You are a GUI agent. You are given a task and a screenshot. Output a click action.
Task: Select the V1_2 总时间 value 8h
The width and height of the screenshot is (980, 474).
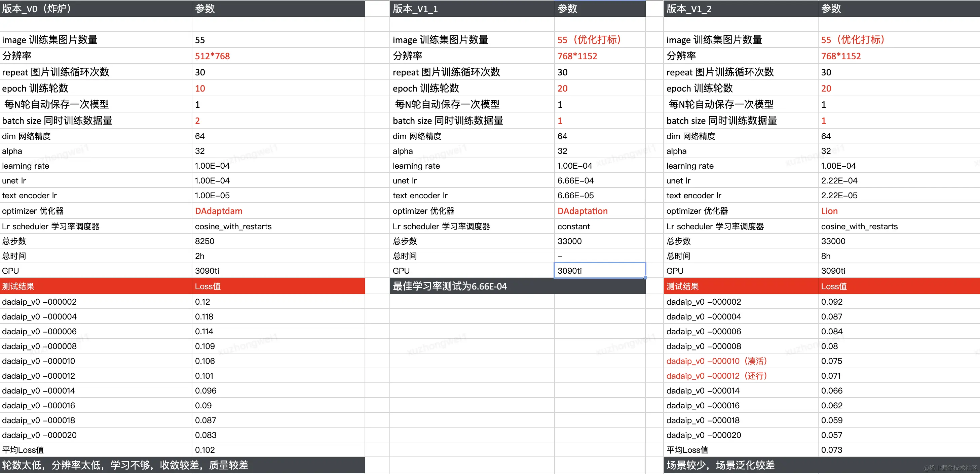point(826,256)
